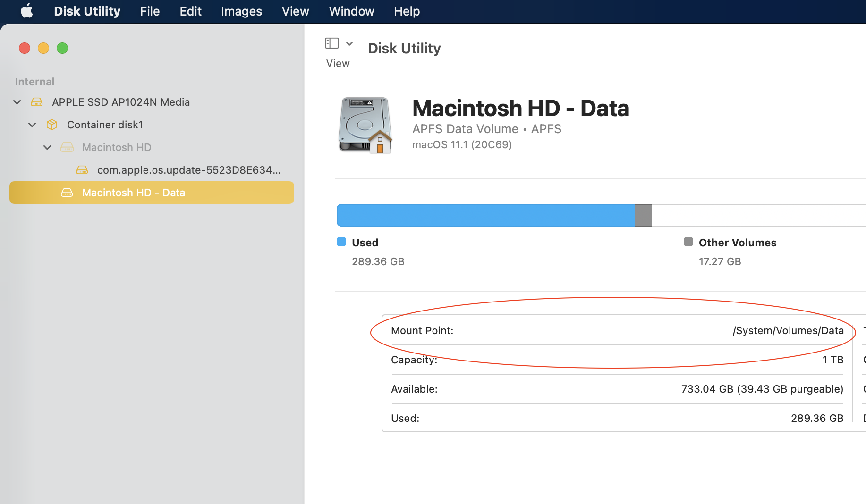
Task: Collapse the Macintosh HD chevron
Action: (x=47, y=147)
